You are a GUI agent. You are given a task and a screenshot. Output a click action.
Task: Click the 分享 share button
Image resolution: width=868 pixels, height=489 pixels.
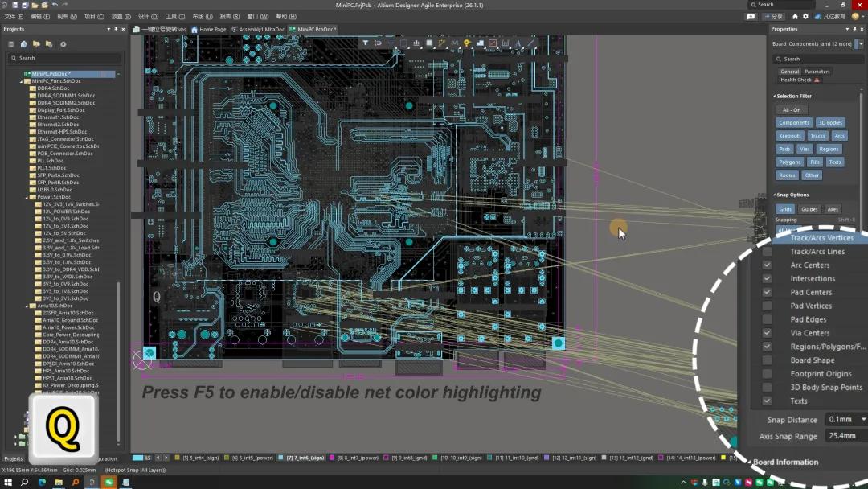774,17
